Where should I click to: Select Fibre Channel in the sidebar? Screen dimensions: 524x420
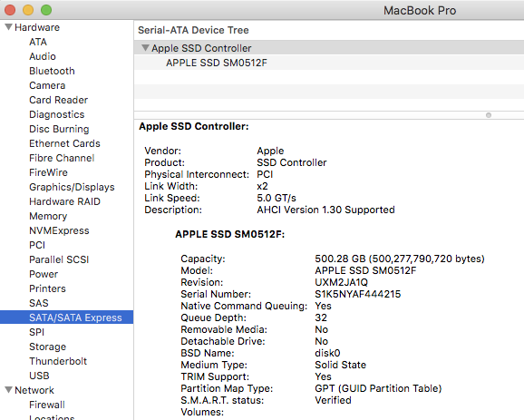[62, 158]
